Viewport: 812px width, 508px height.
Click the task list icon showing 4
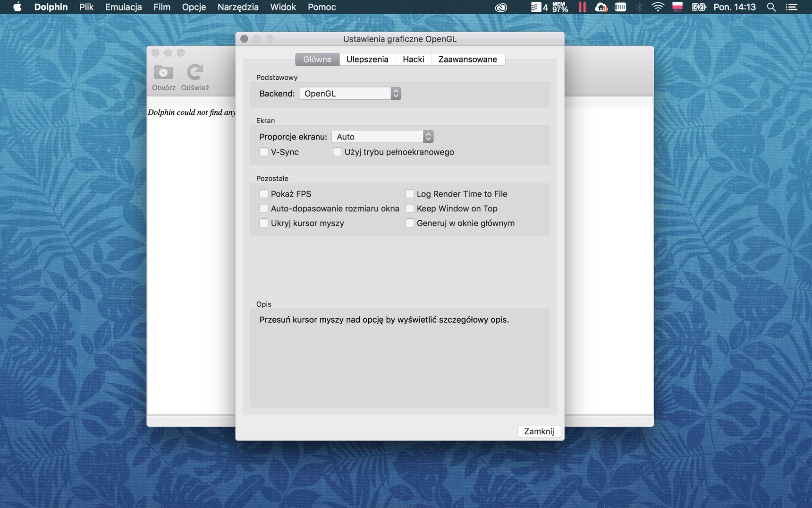539,7
